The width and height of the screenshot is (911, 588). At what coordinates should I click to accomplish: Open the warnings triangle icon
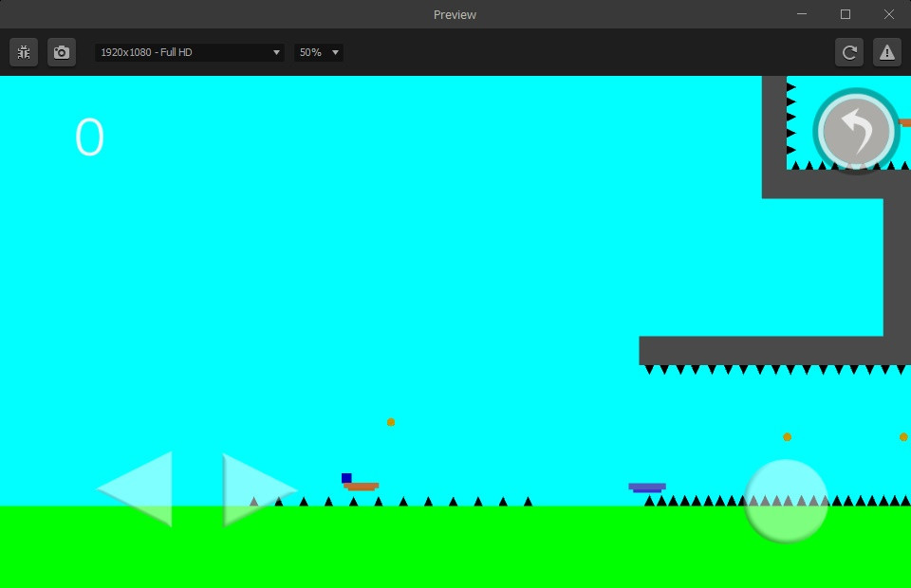tap(886, 52)
